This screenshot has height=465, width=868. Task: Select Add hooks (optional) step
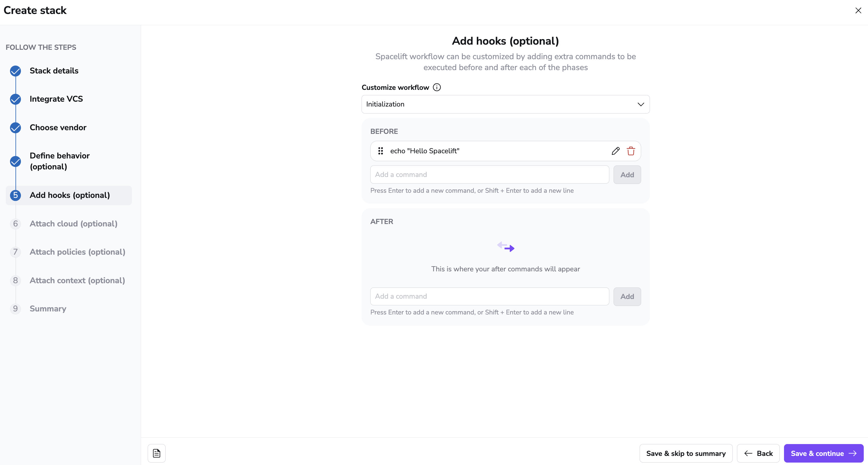coord(69,195)
